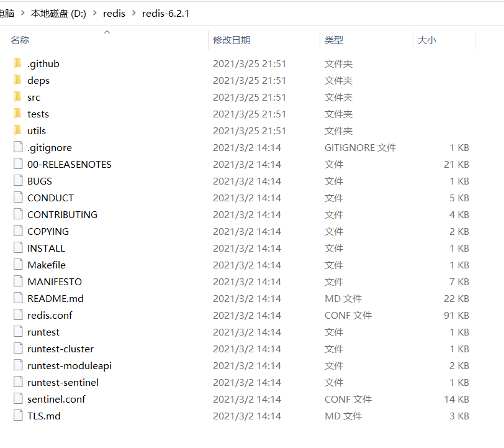The width and height of the screenshot is (504, 448).
Task: Select the .github folder name
Action: coord(43,64)
